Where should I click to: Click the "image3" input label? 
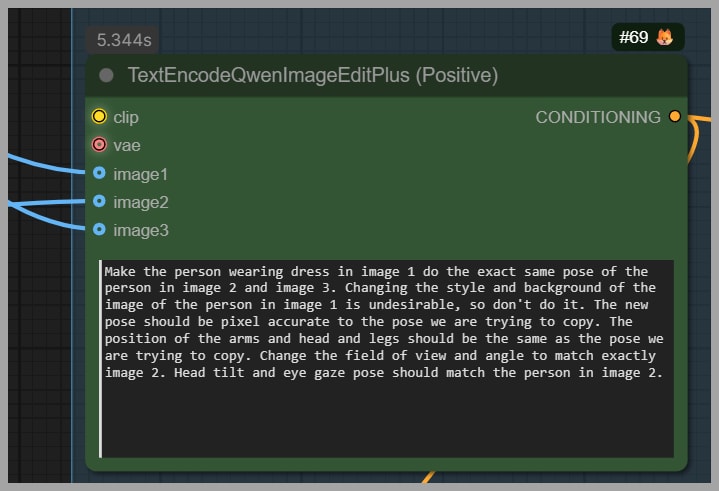(x=141, y=230)
